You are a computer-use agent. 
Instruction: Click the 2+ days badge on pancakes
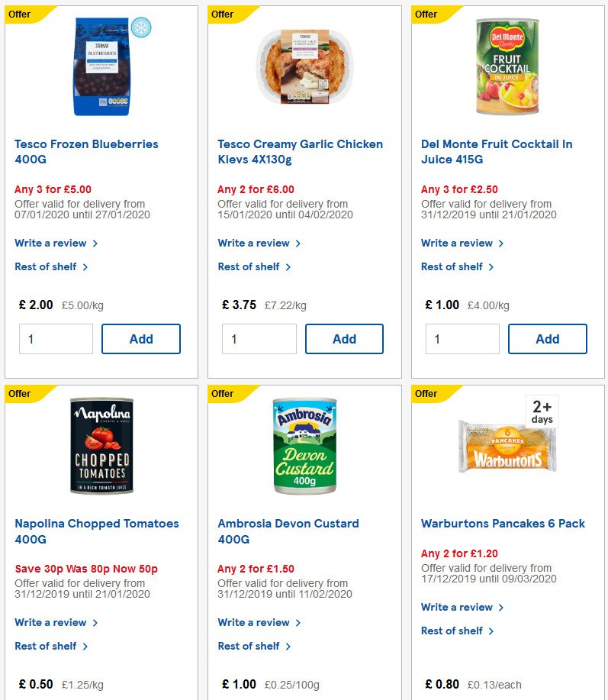543,411
